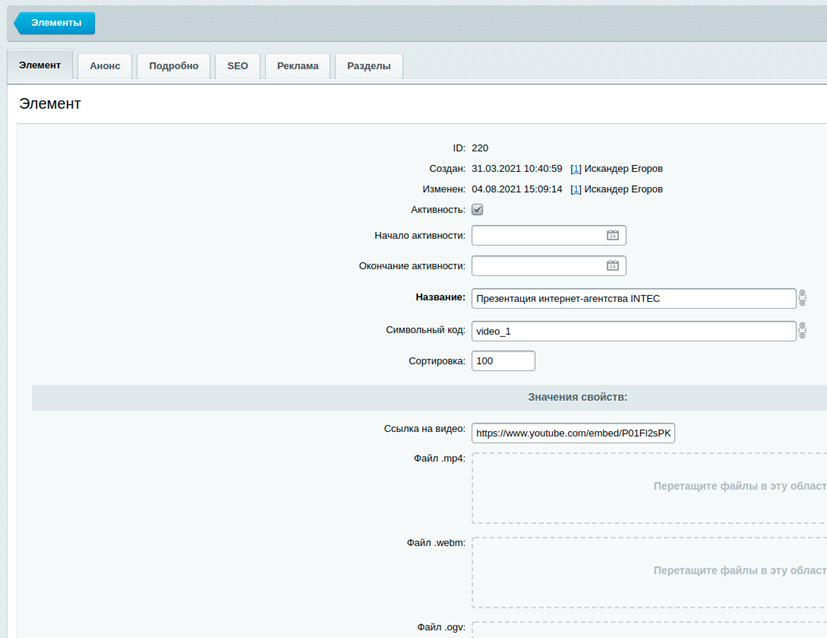Open calendar for Начало активности
Image resolution: width=827 pixels, height=638 pixels.
pyautogui.click(x=613, y=236)
